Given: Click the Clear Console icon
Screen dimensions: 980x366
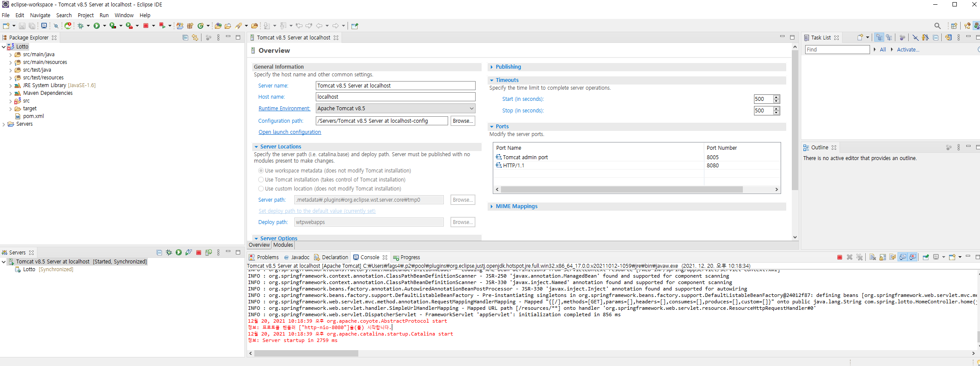Looking at the screenshot, I should [x=873, y=257].
